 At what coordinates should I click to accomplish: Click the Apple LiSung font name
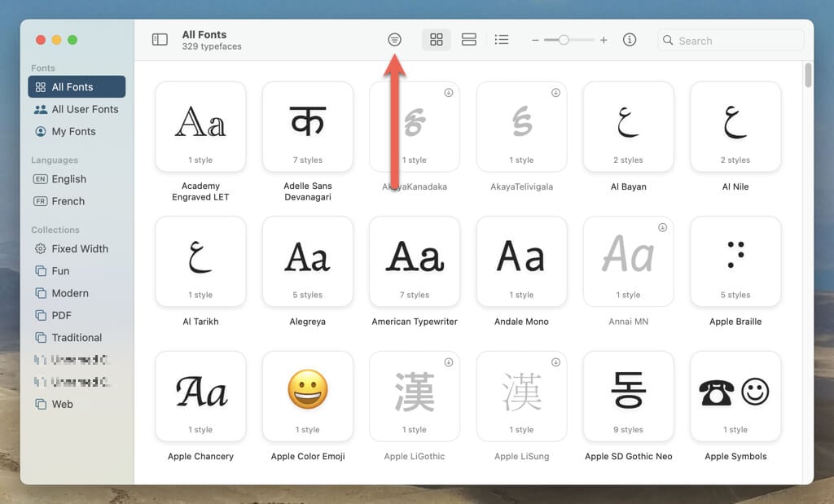(x=521, y=456)
